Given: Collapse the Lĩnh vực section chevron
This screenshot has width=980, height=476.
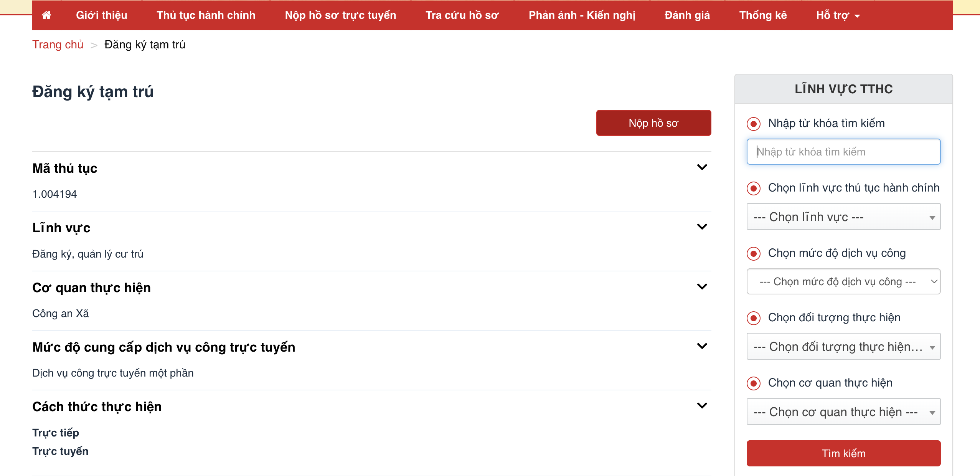Looking at the screenshot, I should [702, 227].
